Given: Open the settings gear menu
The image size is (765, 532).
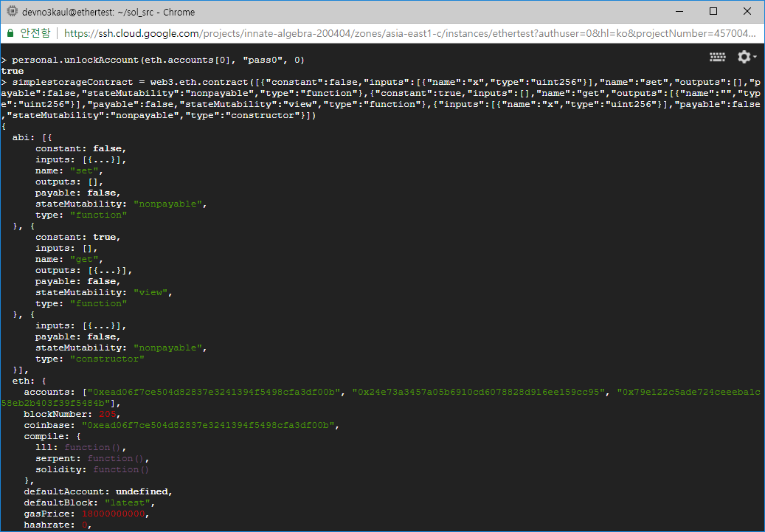Looking at the screenshot, I should click(747, 57).
